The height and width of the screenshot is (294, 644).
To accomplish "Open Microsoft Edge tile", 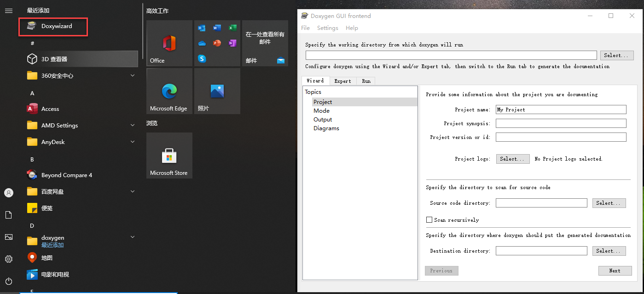I will click(169, 91).
